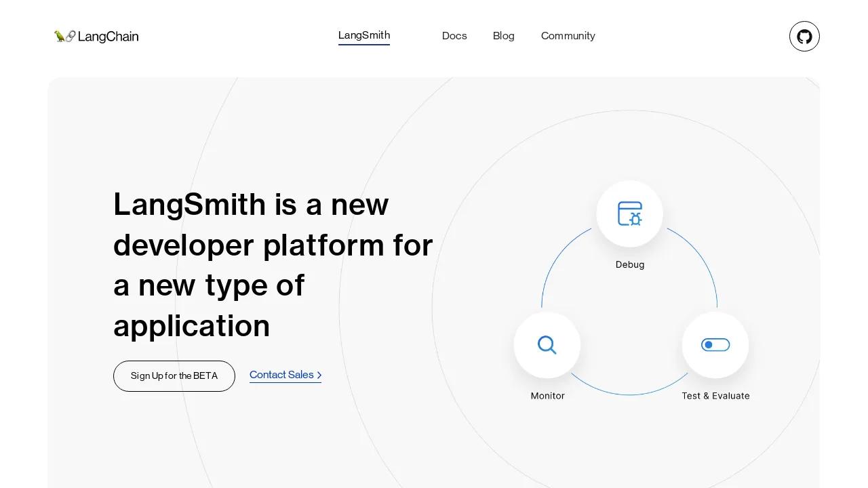This screenshot has height=488, width=868.
Task: Follow the Contact Sales link
Action: coord(285,375)
